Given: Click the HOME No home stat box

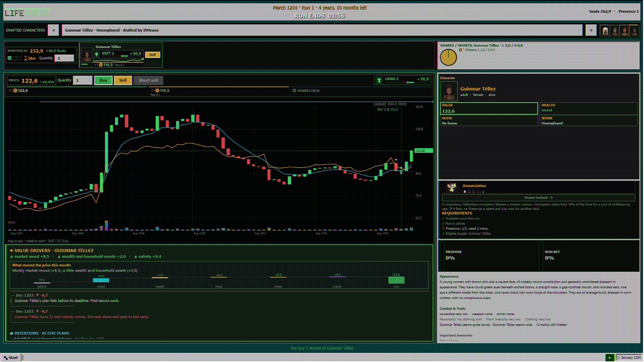Looking at the screenshot, I should pyautogui.click(x=489, y=121).
